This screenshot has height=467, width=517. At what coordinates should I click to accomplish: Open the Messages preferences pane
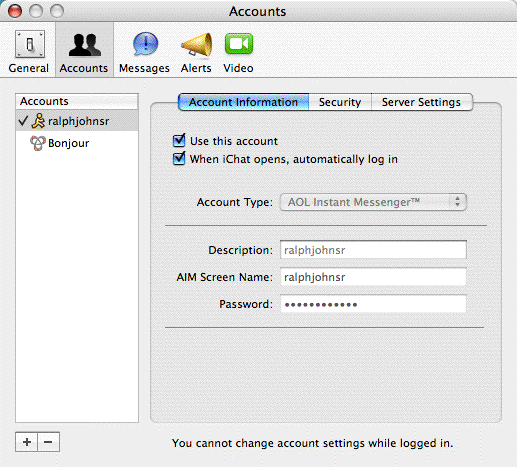click(x=144, y=51)
